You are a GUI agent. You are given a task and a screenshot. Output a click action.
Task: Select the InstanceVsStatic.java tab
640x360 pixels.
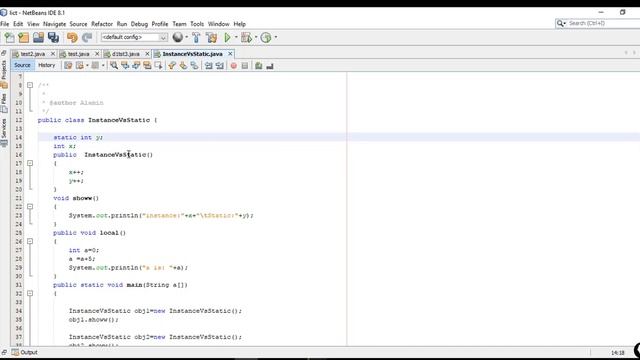point(192,54)
